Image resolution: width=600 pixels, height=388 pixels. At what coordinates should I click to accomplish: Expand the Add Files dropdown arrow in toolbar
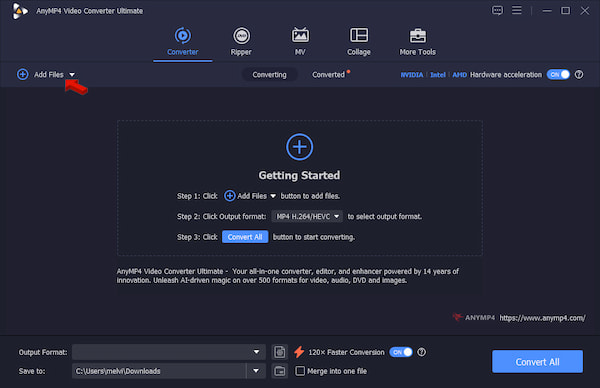(72, 75)
